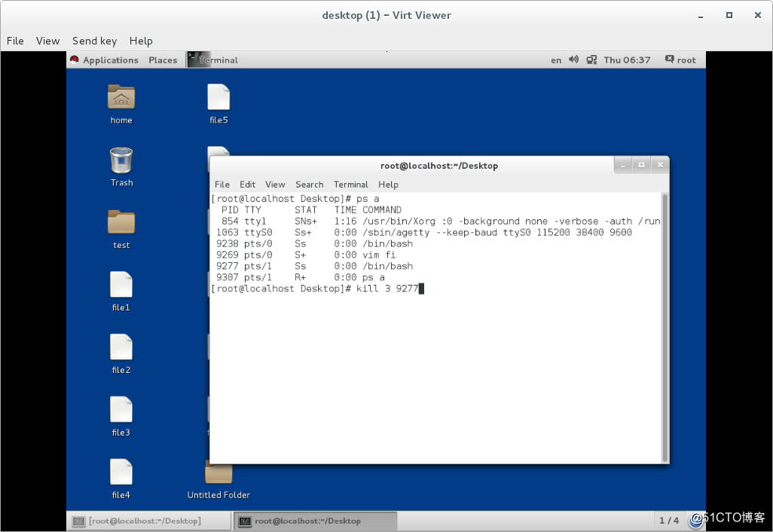Switch to the first bracketed taskbar terminal

tap(149, 521)
